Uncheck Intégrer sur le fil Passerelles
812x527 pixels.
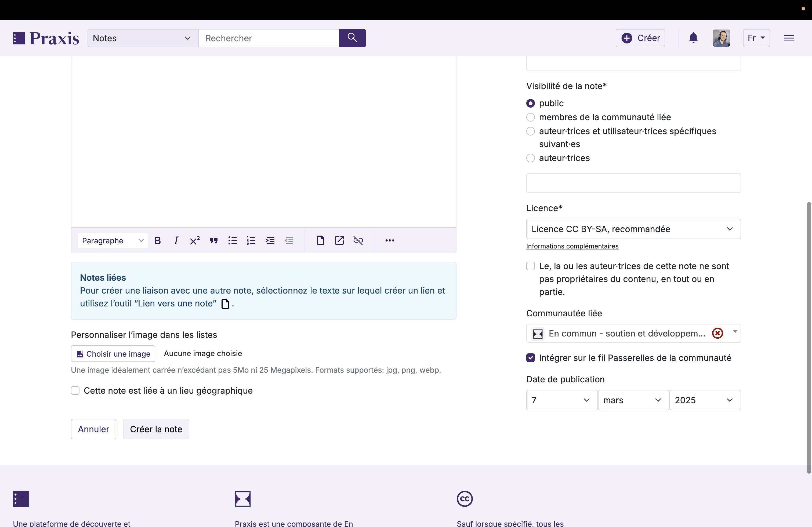531,358
